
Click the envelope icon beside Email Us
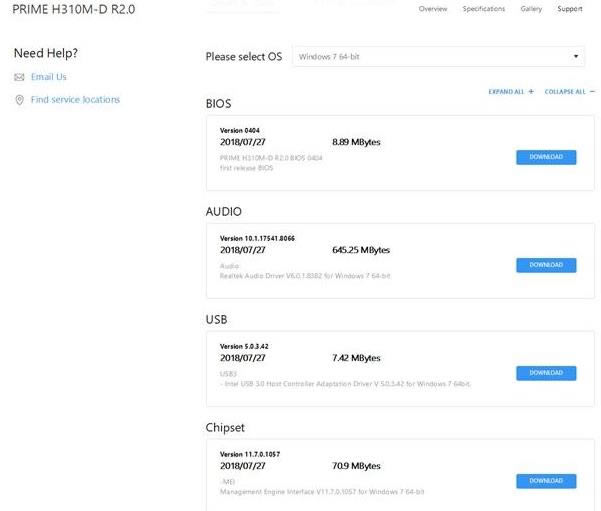pyautogui.click(x=19, y=77)
